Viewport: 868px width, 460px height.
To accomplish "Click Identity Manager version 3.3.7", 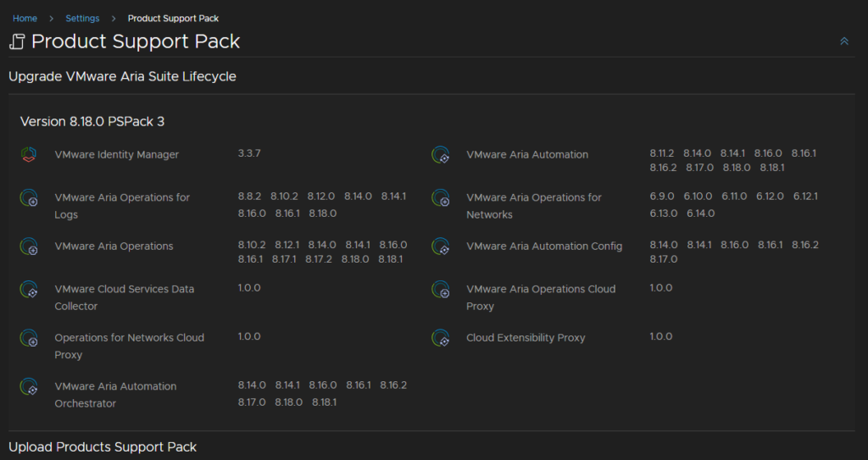I will coord(249,153).
